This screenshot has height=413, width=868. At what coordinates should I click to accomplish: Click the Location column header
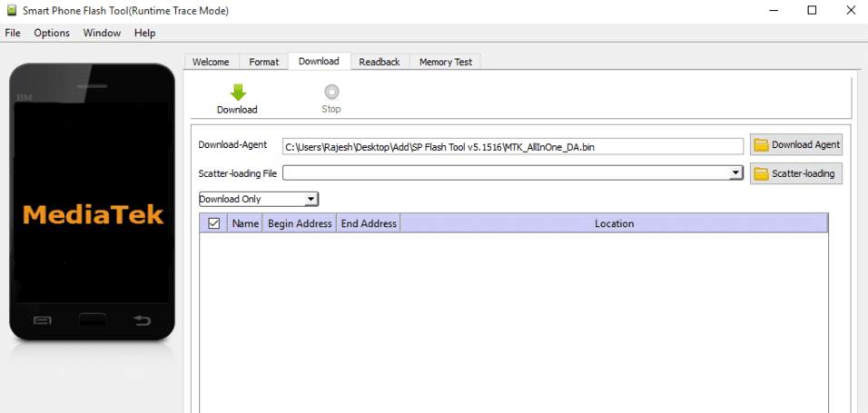coord(614,223)
